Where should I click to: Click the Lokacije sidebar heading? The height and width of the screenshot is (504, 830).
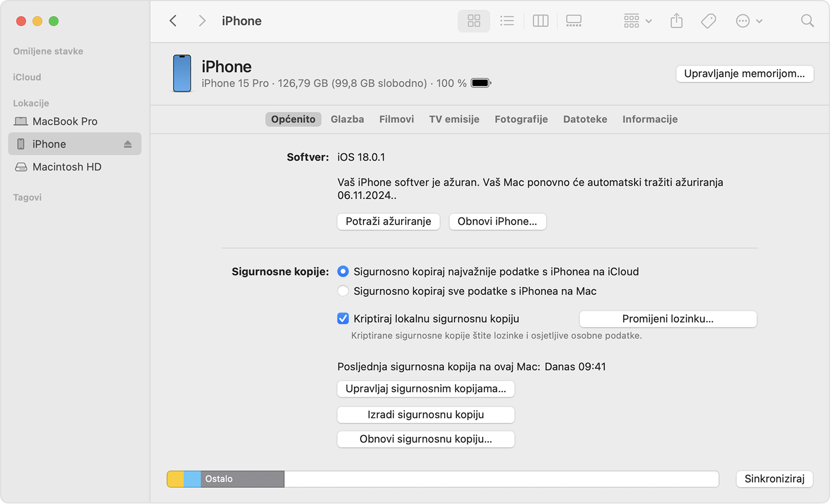pyautogui.click(x=31, y=103)
